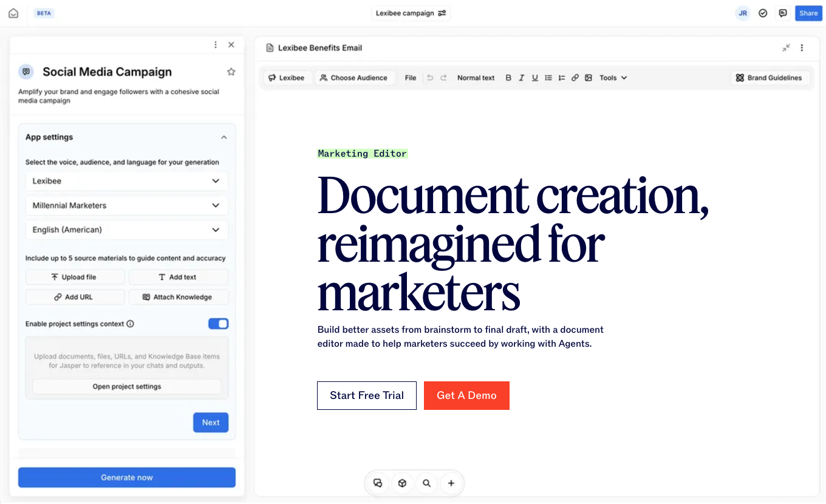
Task: Open the File menu in the editor
Action: 410,78
